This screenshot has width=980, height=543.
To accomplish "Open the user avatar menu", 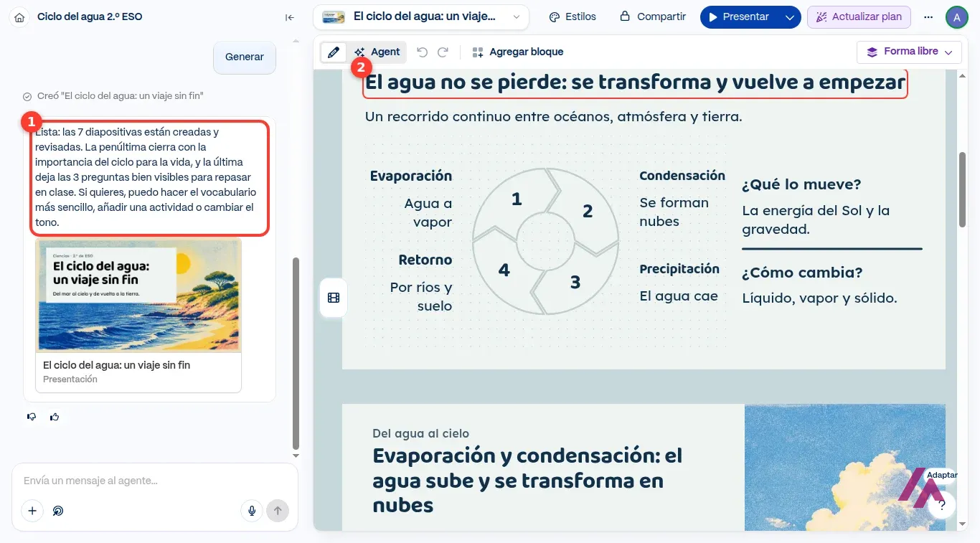I will pos(957,17).
